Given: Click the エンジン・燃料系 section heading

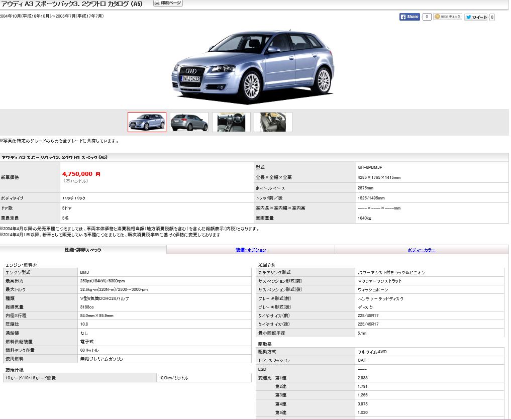Looking at the screenshot, I should pyautogui.click(x=21, y=265).
